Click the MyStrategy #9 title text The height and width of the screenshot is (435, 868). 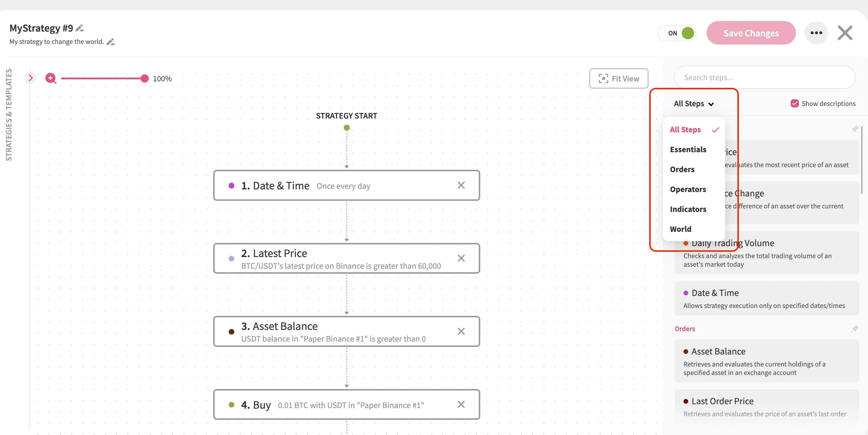click(x=41, y=28)
